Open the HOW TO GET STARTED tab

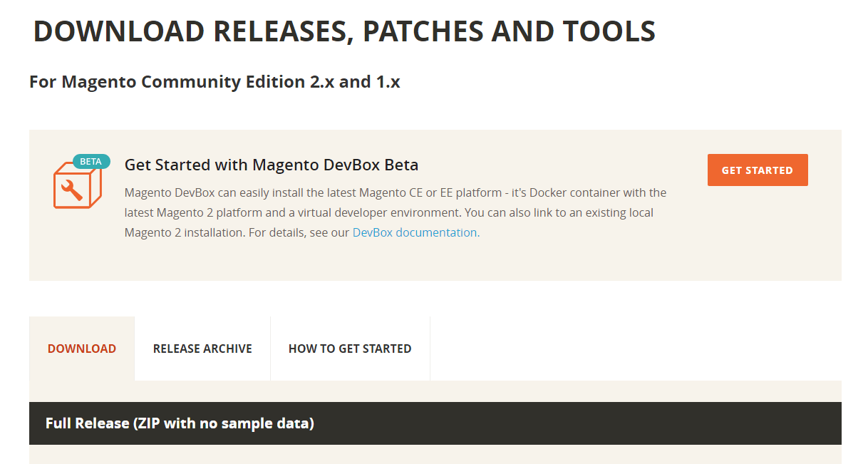(350, 349)
